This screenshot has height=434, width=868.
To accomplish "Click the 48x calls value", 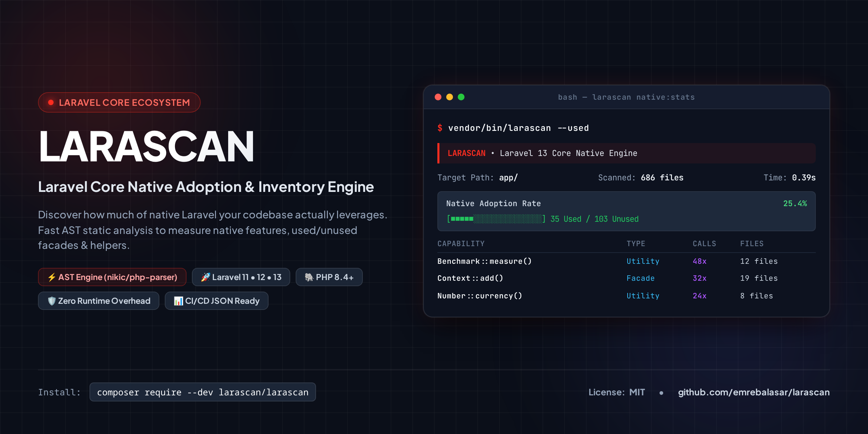I will [699, 261].
